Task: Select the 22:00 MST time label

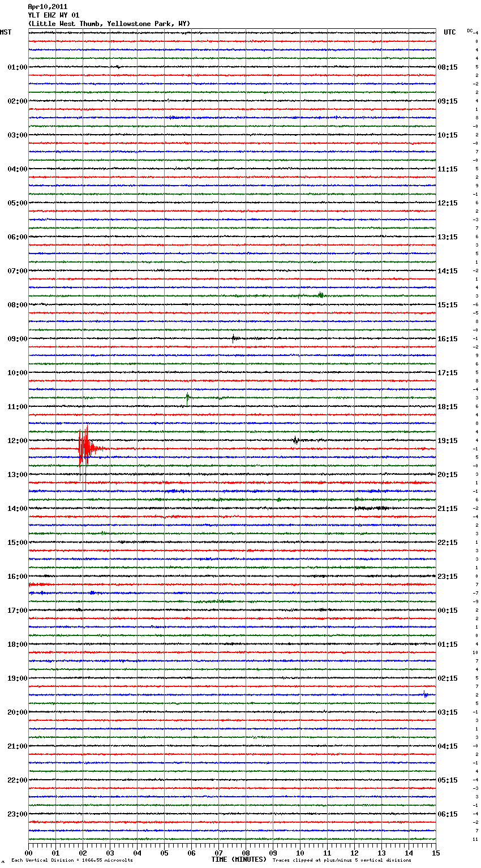Action: click(17, 780)
